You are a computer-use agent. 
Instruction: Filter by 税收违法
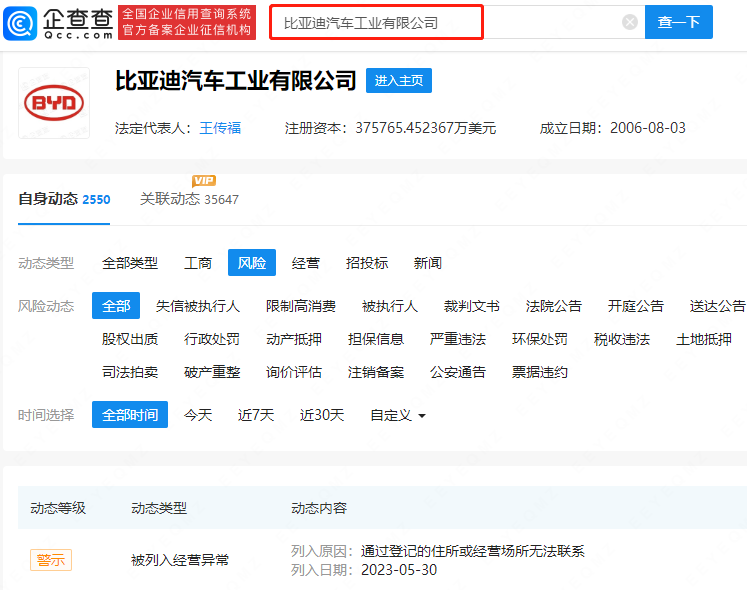(621, 339)
